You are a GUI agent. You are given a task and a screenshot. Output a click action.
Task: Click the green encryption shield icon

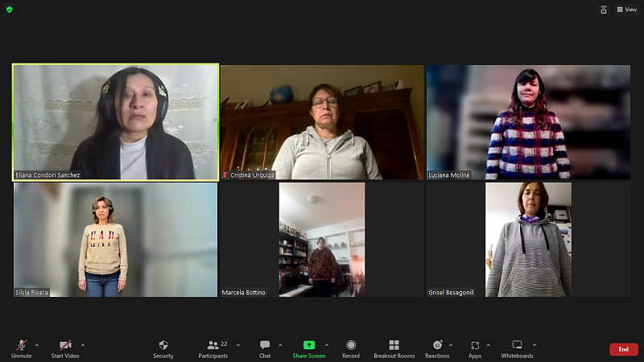click(x=9, y=9)
